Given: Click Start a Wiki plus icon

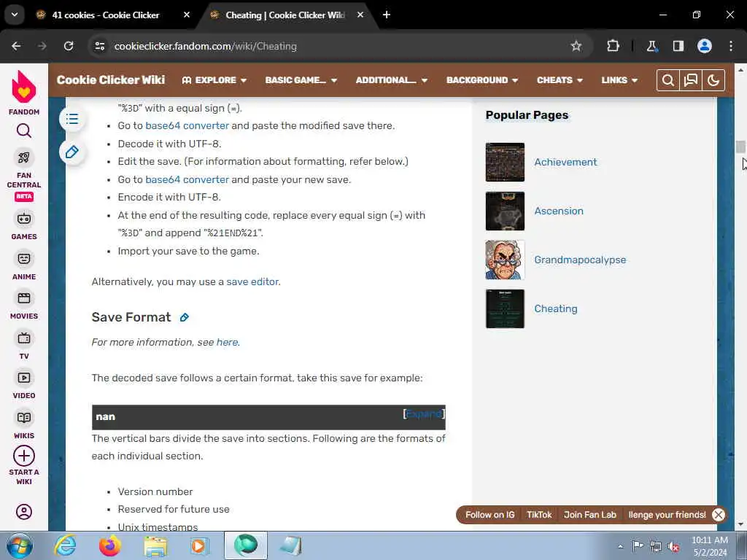Looking at the screenshot, I should [24, 456].
